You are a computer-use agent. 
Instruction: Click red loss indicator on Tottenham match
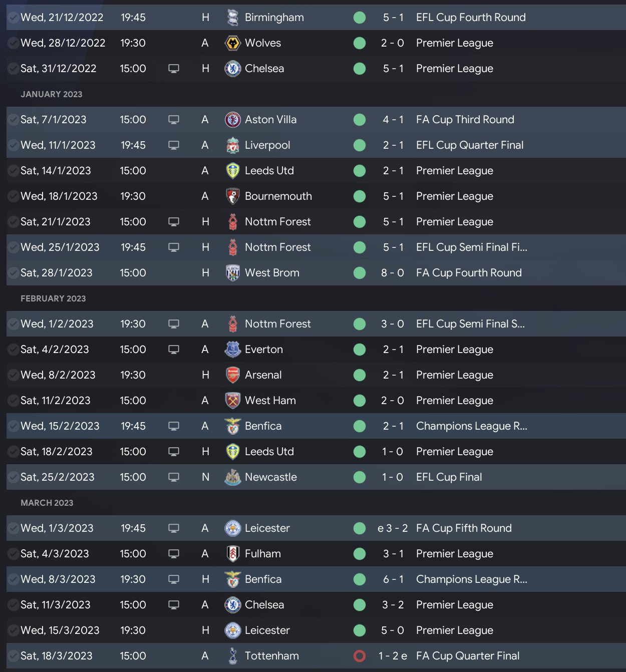[x=359, y=656]
